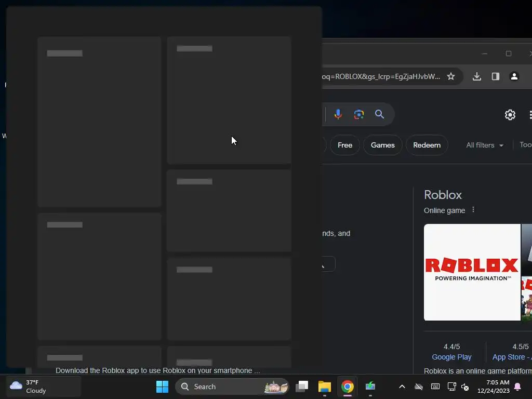
Task: Toggle Chrome side panel icon
Action: [495, 76]
